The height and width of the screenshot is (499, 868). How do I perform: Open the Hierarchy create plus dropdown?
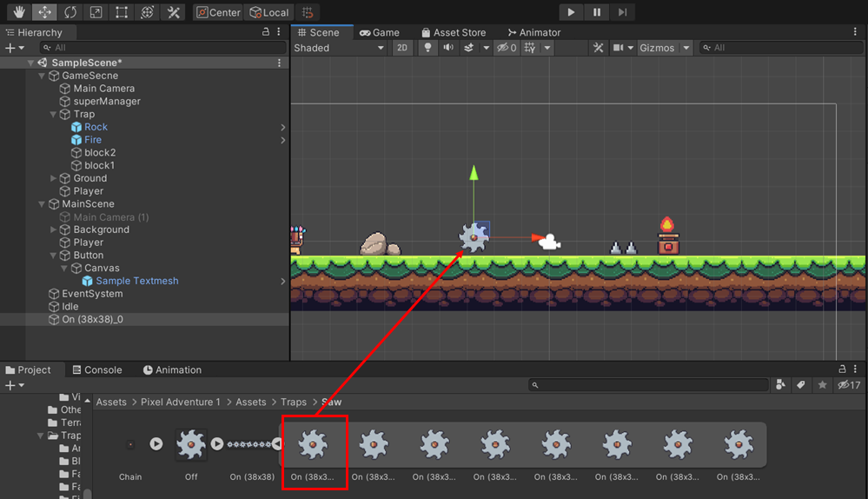[x=15, y=48]
